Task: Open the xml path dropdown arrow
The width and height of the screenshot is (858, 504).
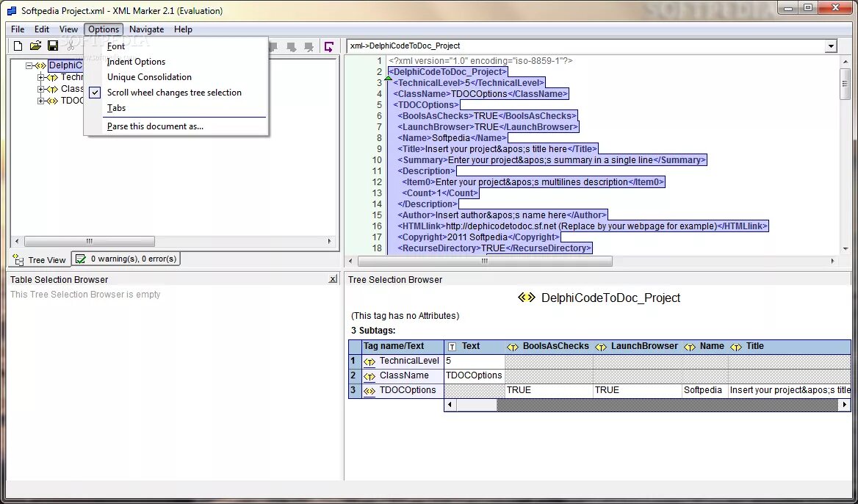Action: click(832, 46)
